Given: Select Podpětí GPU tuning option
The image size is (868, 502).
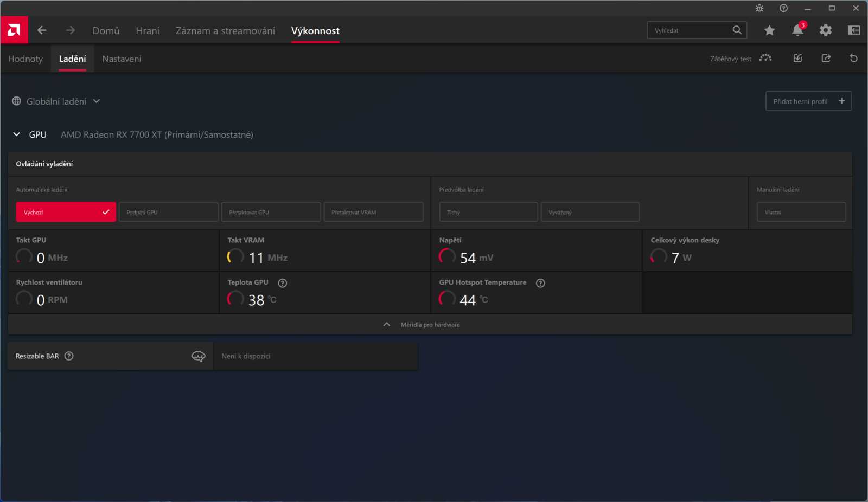Looking at the screenshot, I should click(x=168, y=212).
